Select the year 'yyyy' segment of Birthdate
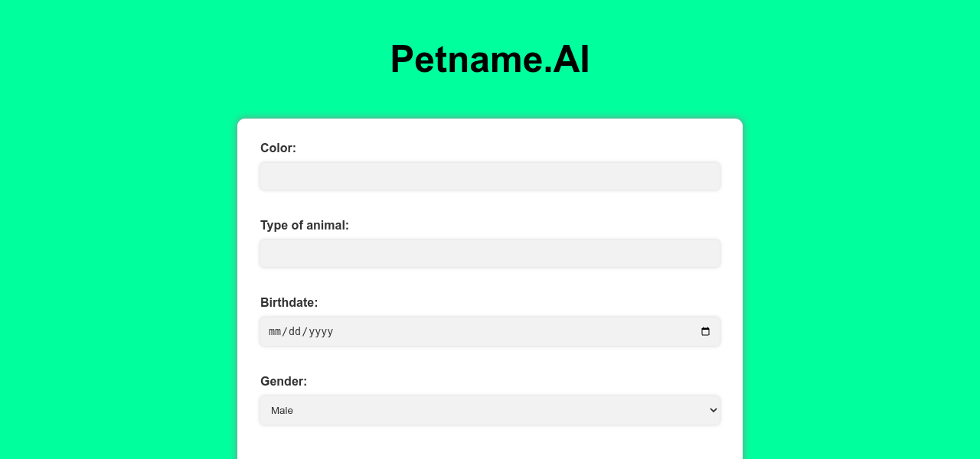This screenshot has height=459, width=980. tap(321, 332)
